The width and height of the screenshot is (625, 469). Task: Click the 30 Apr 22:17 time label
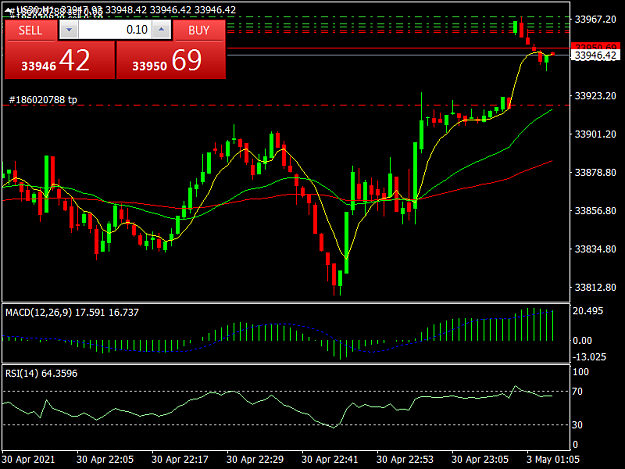[x=180, y=459]
